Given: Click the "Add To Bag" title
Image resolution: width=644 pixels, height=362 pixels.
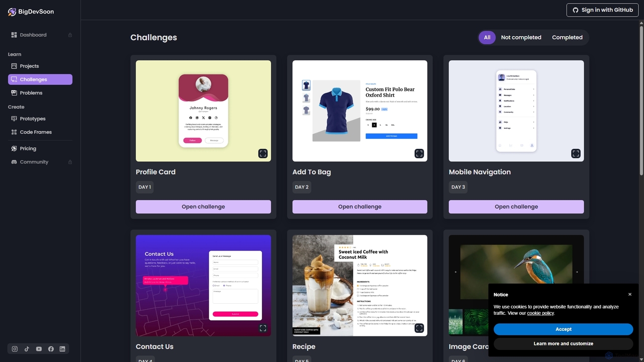Looking at the screenshot, I should coord(311,172).
